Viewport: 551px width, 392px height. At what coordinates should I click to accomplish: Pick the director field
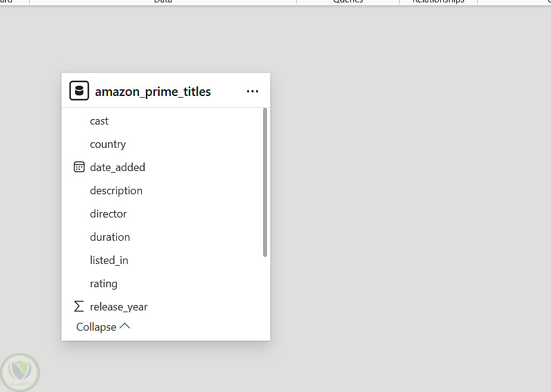[108, 214]
